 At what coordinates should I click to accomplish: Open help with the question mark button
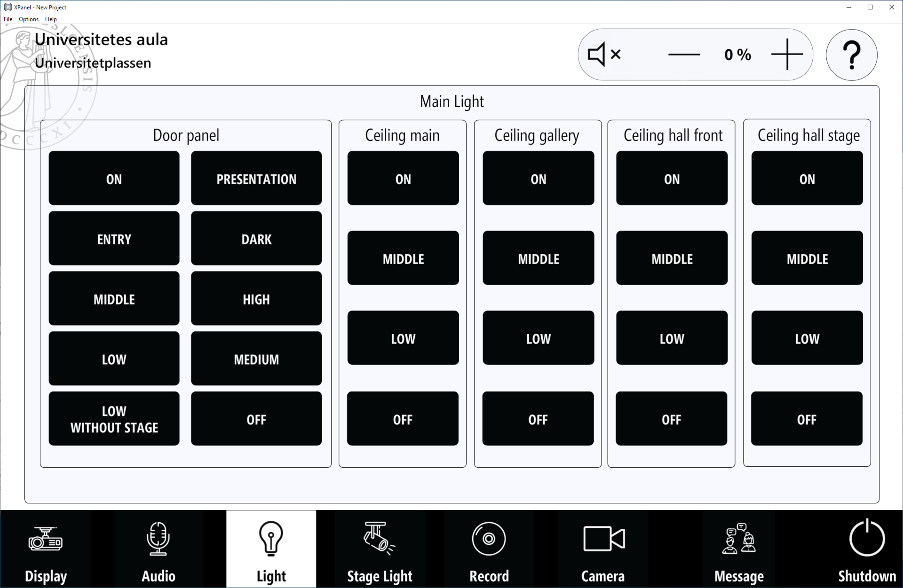(852, 55)
